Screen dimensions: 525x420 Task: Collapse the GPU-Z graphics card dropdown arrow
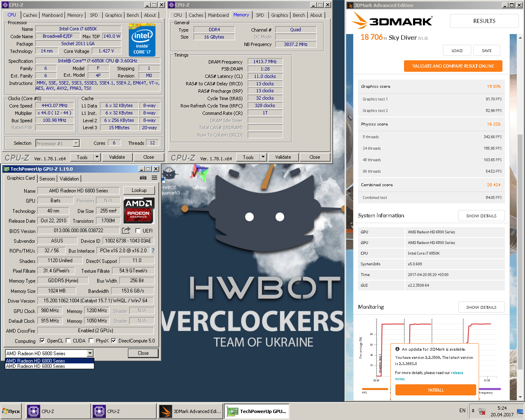[x=90, y=353]
